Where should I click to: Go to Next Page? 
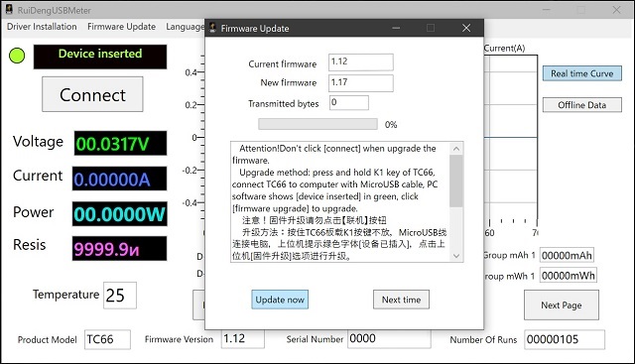coord(562,304)
